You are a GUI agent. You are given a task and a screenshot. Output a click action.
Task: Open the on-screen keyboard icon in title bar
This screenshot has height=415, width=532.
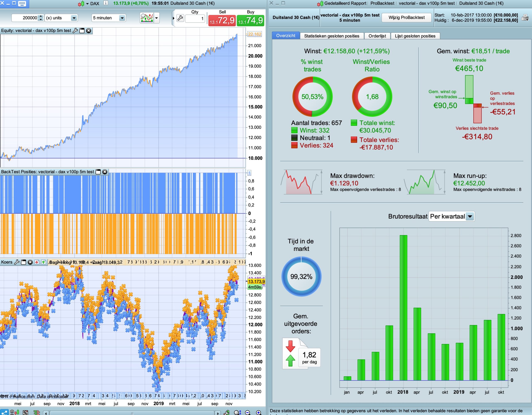coord(22,3)
